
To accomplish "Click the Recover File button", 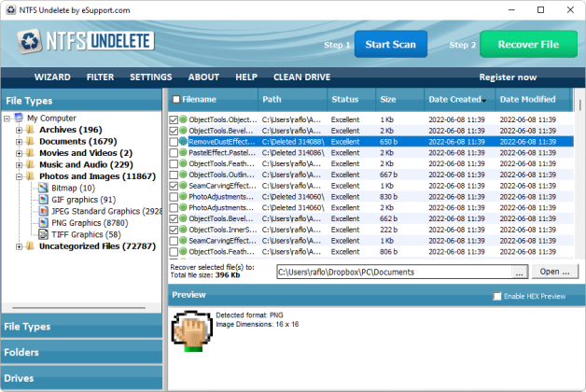I will coord(528,45).
